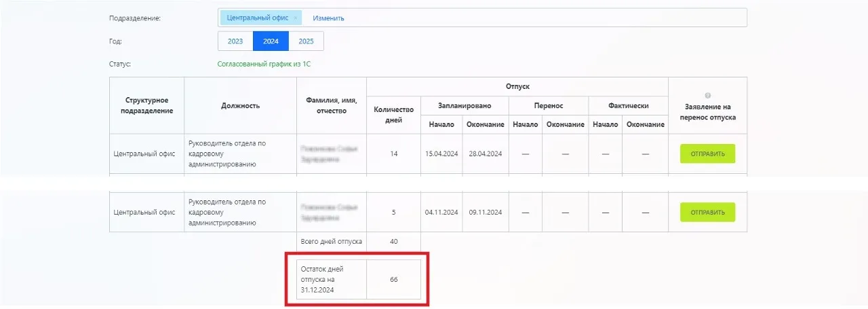
Task: Click the Согласованный график из 1С status text
Action: pyautogui.click(x=264, y=64)
